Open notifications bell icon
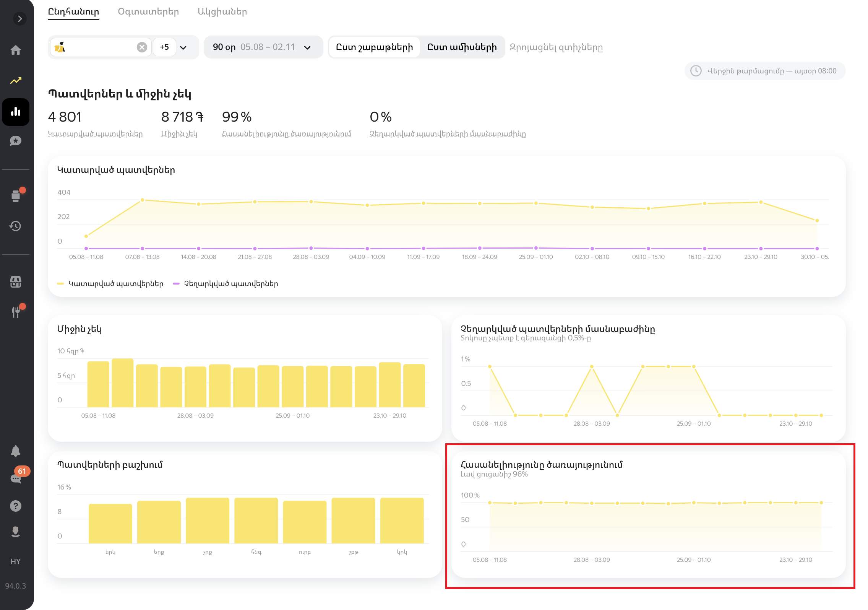Image resolution: width=868 pixels, height=610 pixels. point(16,451)
